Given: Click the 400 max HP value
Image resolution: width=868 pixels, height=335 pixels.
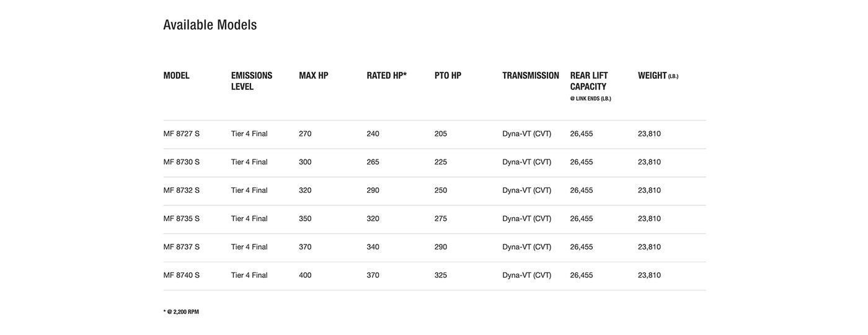Looking at the screenshot, I should (305, 275).
